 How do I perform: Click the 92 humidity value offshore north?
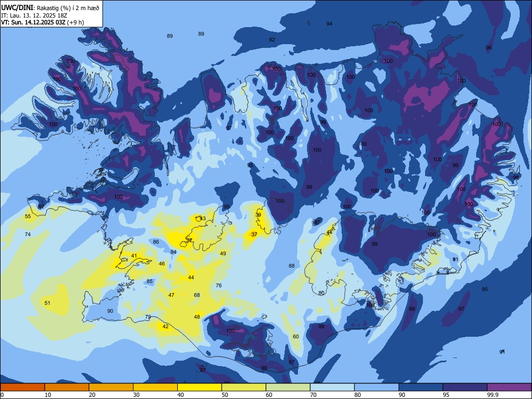coord(272,40)
